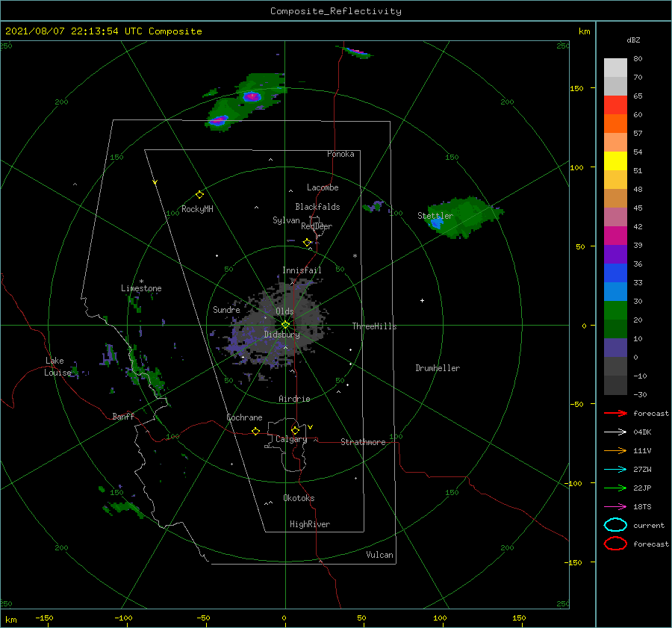
Task: Click the 27ZW legend label
Action: (642, 470)
